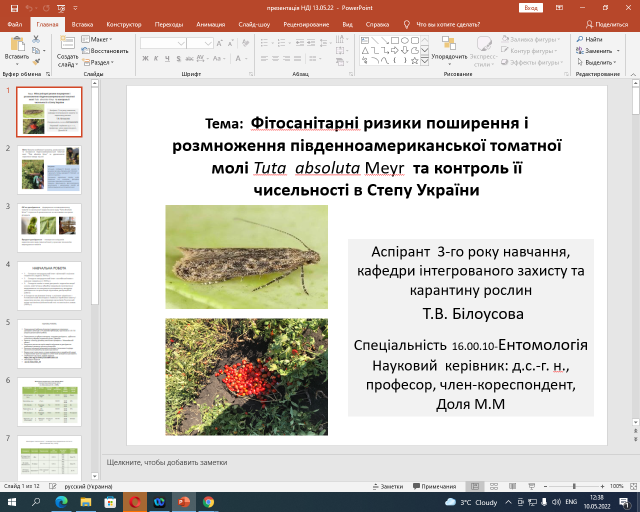Click the Вход (Sign in) button
Screen dimensions: 640x512
coord(530,7)
